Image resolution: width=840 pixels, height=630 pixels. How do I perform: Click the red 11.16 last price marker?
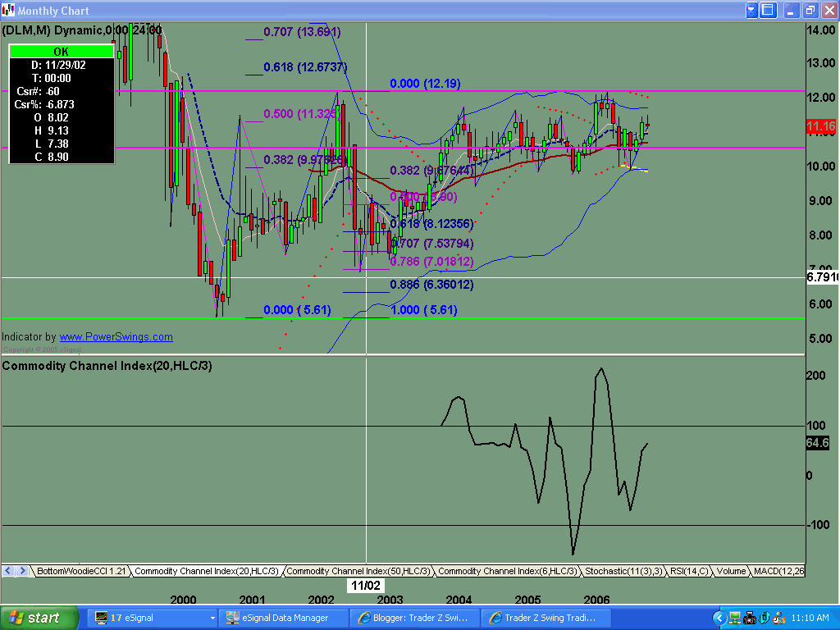(821, 126)
